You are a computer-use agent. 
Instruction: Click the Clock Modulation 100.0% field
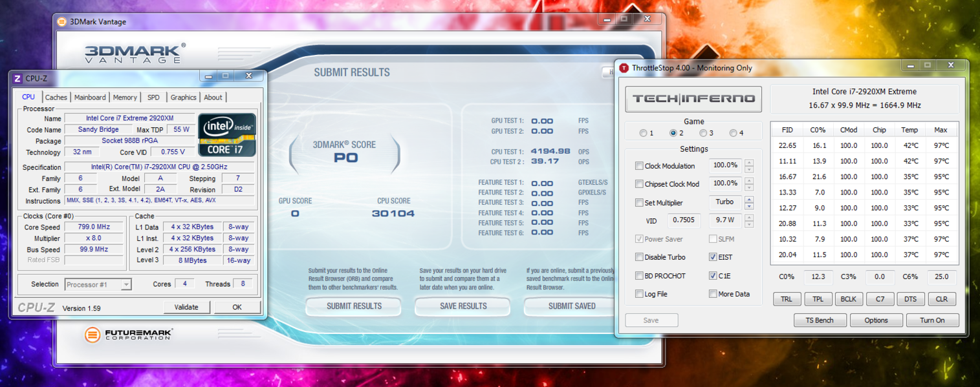click(x=726, y=165)
